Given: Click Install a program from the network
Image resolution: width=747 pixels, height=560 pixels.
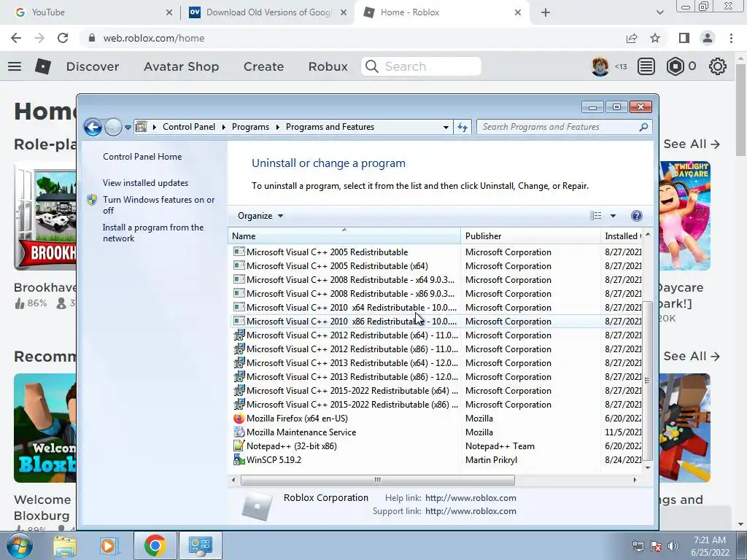Looking at the screenshot, I should point(153,233).
